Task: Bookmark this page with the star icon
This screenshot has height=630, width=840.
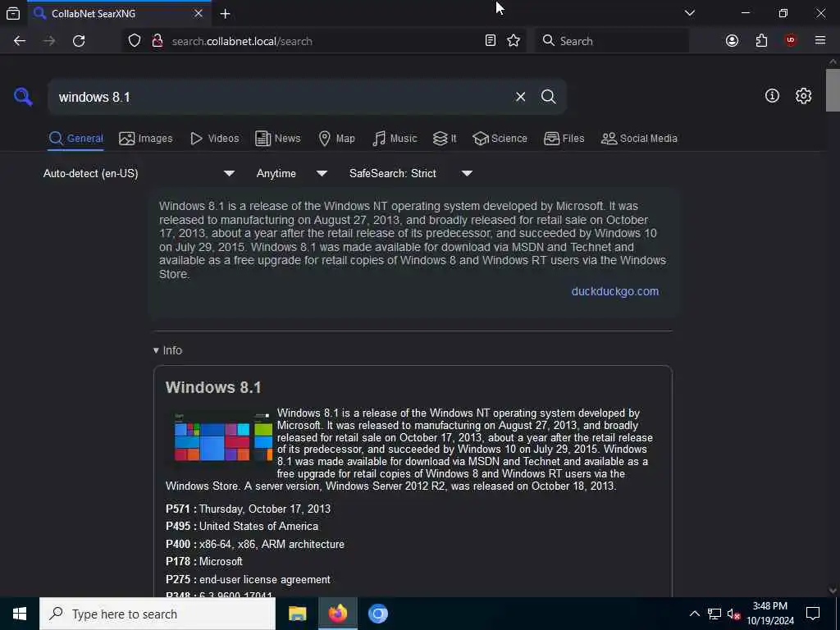Action: pyautogui.click(x=514, y=41)
